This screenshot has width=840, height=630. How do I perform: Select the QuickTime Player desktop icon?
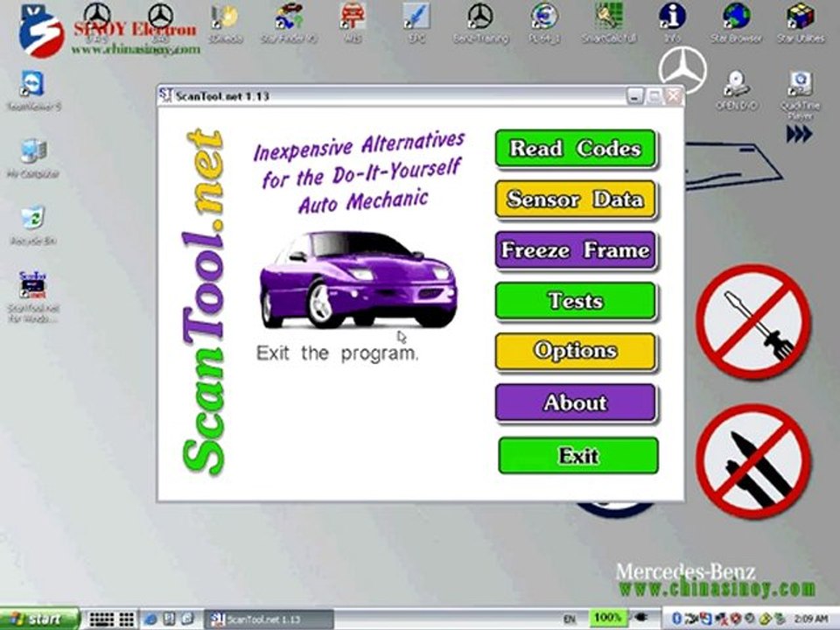(x=801, y=95)
